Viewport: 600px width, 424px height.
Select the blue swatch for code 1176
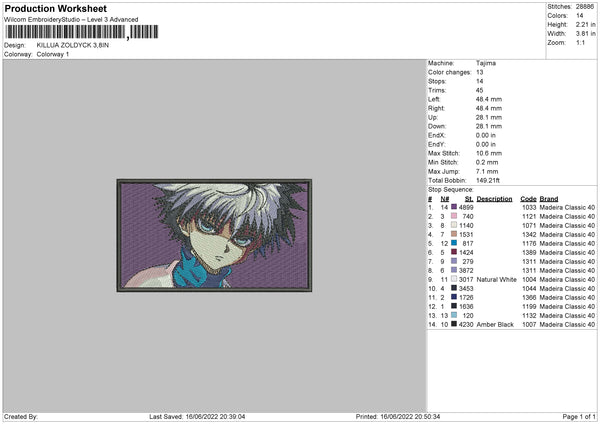click(x=454, y=243)
